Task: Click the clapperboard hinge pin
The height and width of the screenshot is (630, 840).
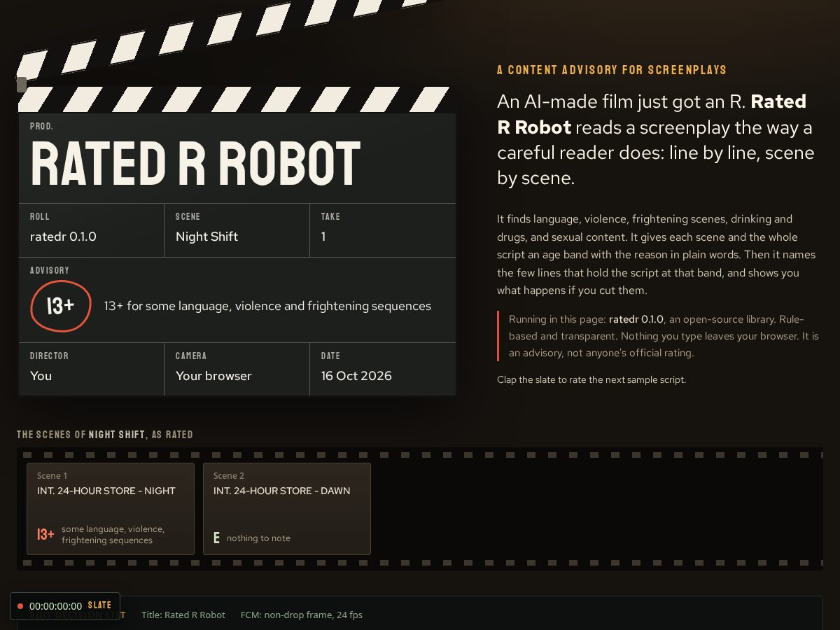Action: point(22,85)
